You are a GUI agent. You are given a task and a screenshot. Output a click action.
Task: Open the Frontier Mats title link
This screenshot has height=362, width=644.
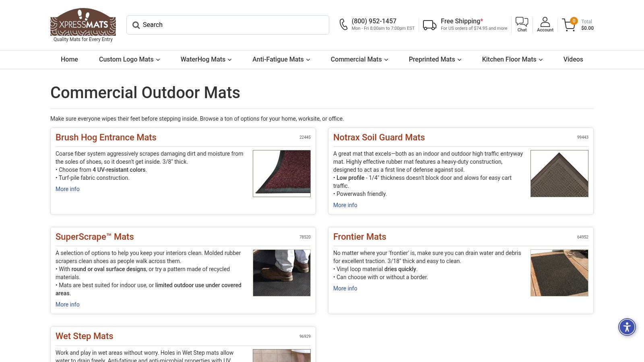[x=359, y=237]
